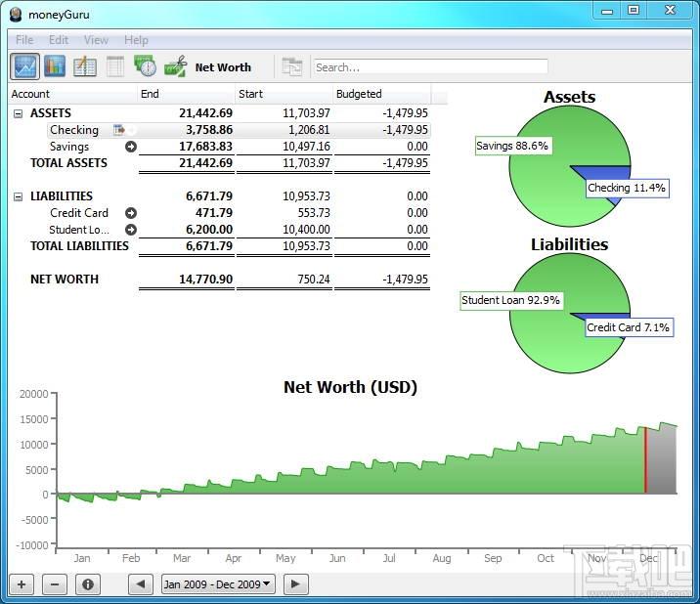
Task: Remove the selected account with minus button
Action: [x=55, y=583]
